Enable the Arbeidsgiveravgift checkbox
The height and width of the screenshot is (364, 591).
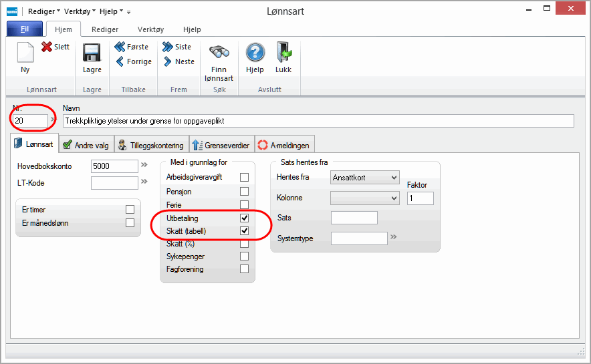point(244,177)
